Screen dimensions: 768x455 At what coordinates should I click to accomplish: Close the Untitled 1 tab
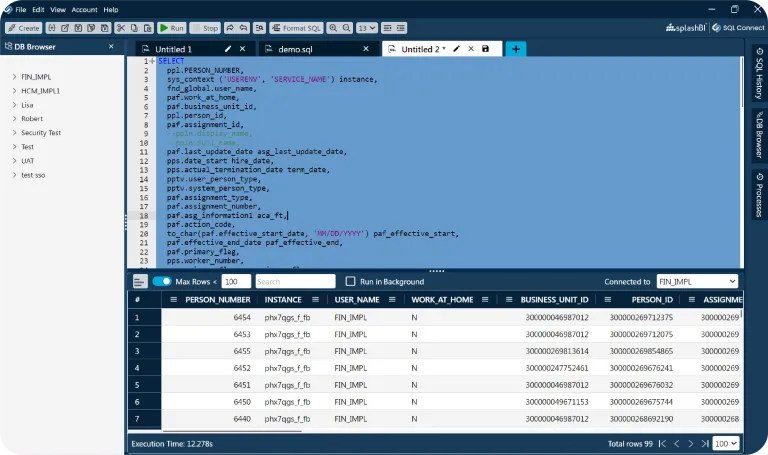point(242,49)
